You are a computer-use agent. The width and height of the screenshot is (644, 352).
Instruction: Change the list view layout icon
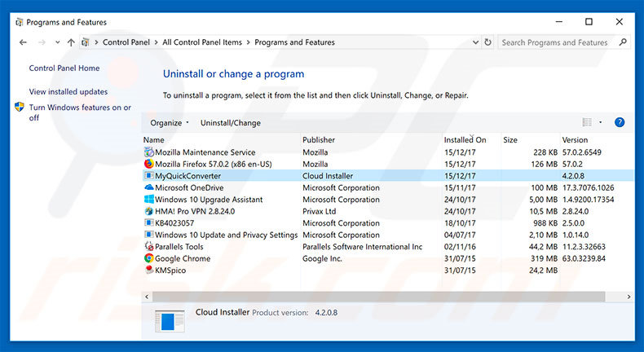[x=587, y=122]
